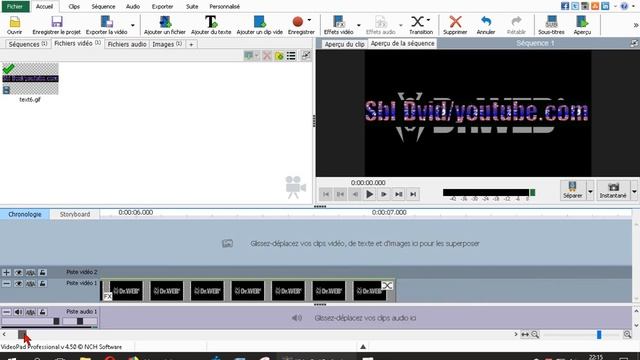The width and height of the screenshot is (640, 360).
Task: Click the Aperçu toolbar icon
Action: click(x=582, y=22)
